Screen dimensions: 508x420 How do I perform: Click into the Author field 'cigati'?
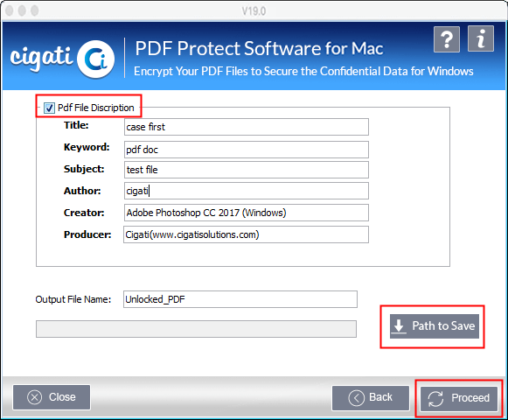247,191
